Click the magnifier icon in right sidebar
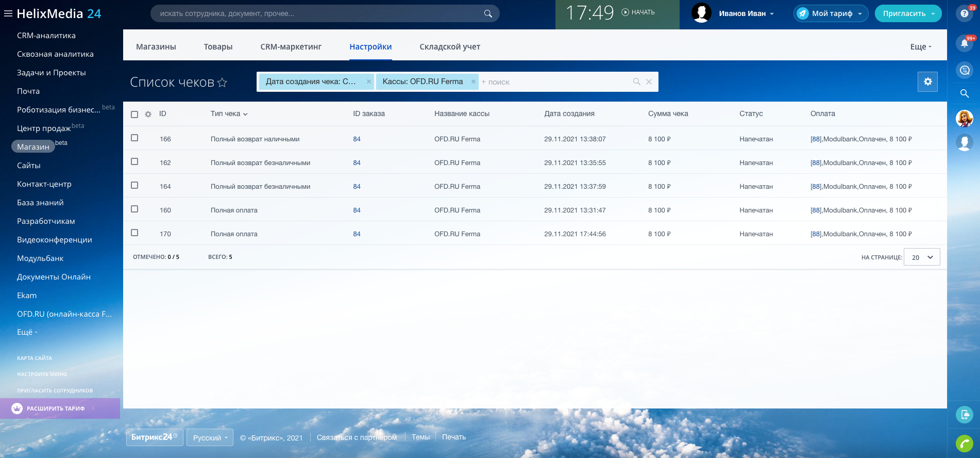 [x=964, y=94]
